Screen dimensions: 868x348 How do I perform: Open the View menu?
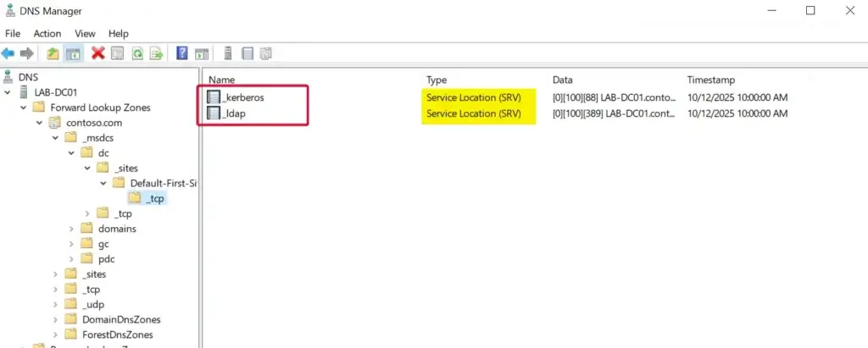click(85, 33)
